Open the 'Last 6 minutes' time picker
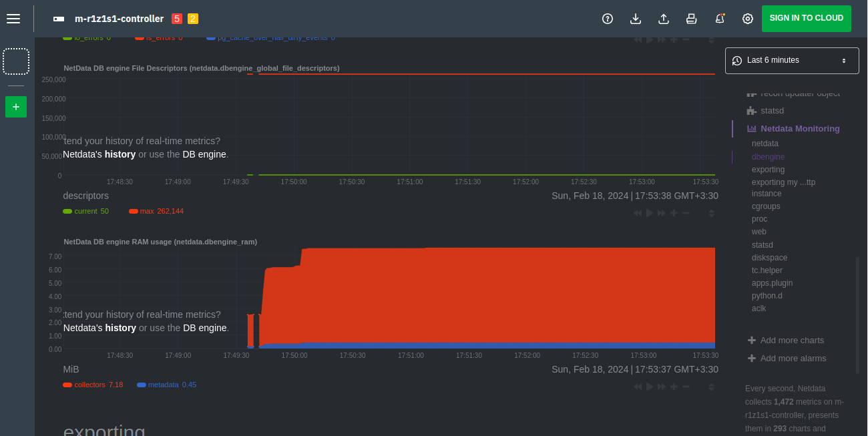 [792, 61]
